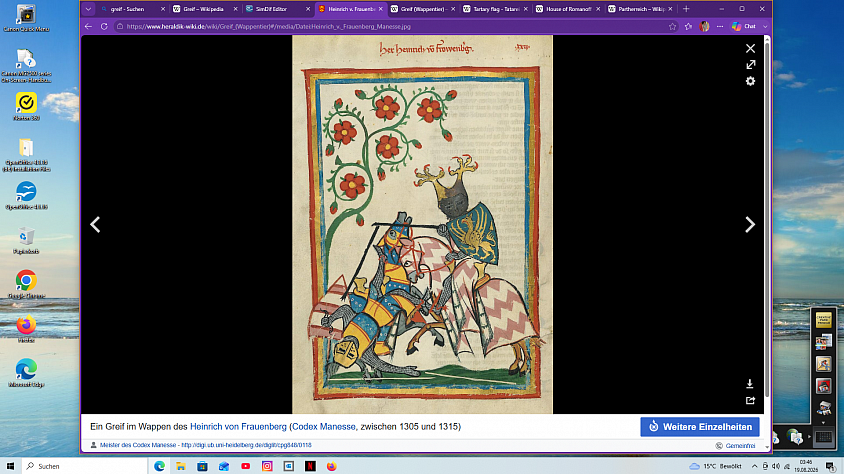Close the image lightbox viewer
Image resolution: width=844 pixels, height=474 pixels.
pyautogui.click(x=750, y=48)
